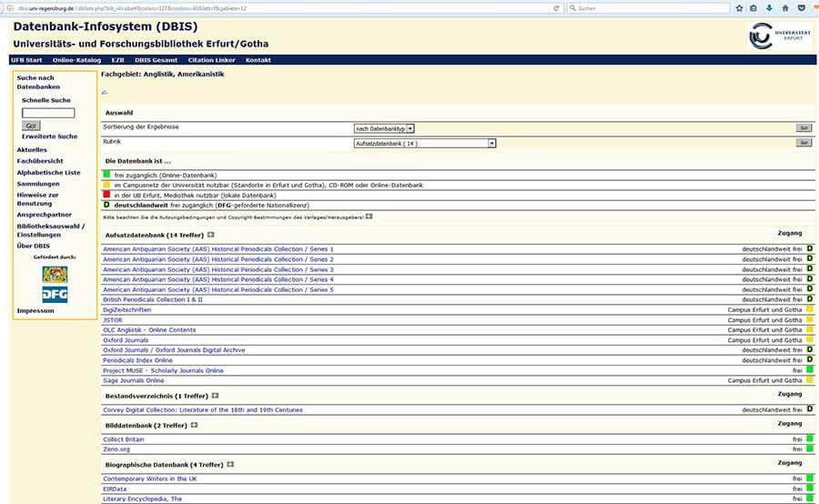Open Erweiterte Suche in sidebar

coord(50,136)
